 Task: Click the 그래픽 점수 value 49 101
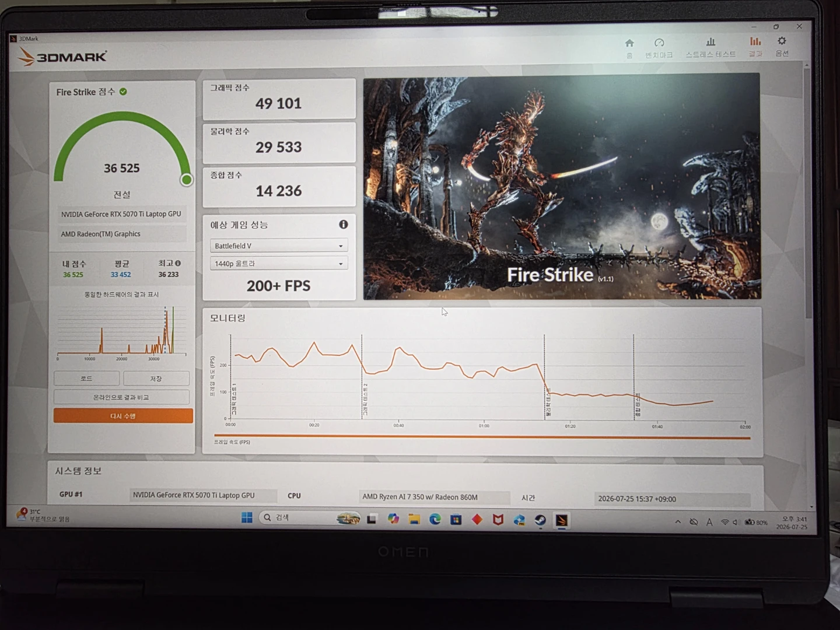coord(279,104)
